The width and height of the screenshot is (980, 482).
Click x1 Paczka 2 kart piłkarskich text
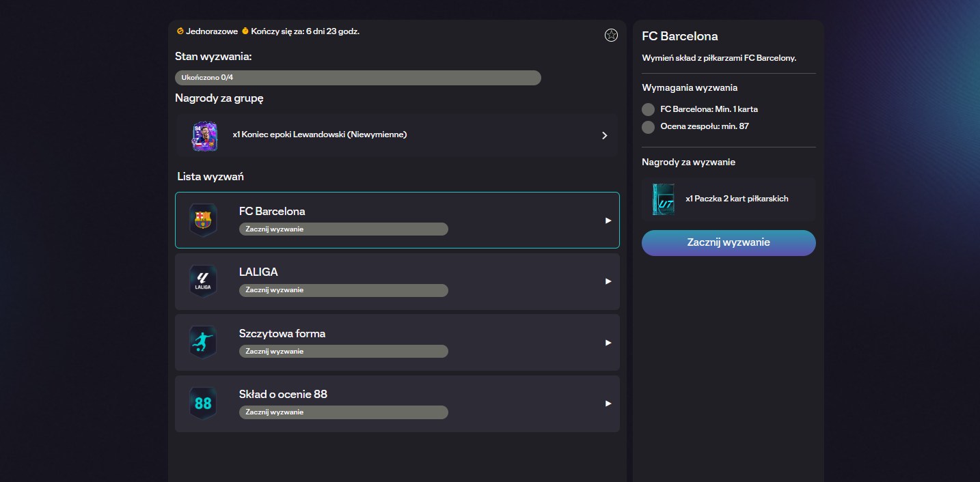click(x=737, y=199)
